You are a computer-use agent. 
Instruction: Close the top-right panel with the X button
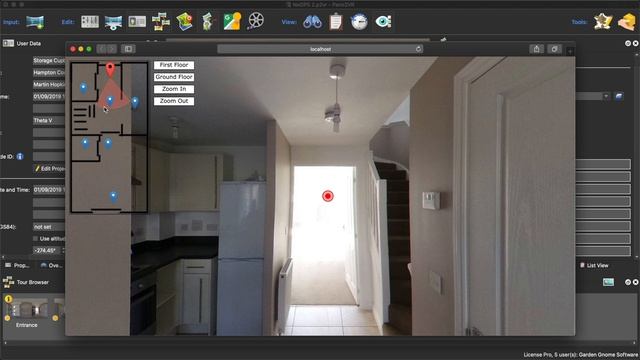click(636, 43)
